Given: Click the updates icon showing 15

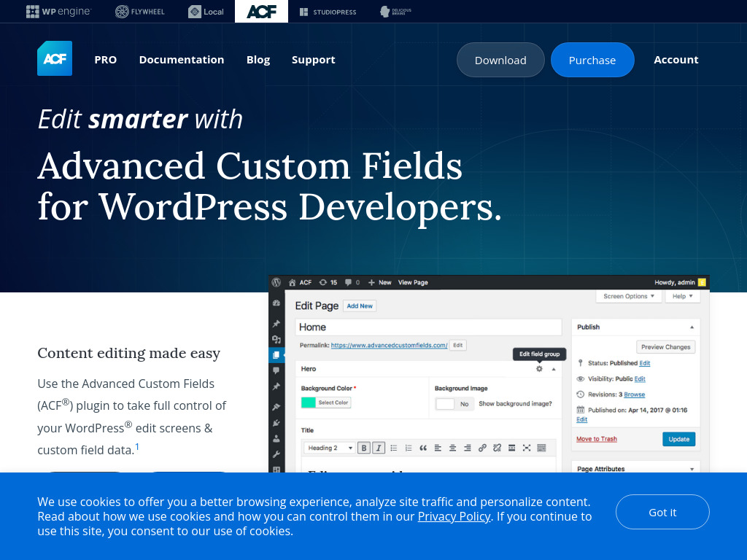Looking at the screenshot, I should pos(328,282).
